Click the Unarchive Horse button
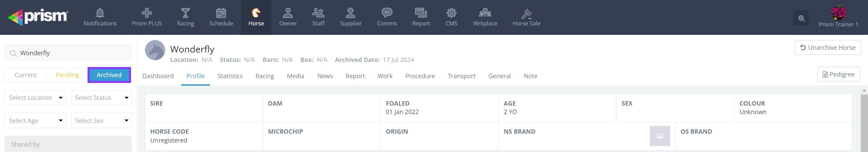868x152 pixels. [x=828, y=48]
